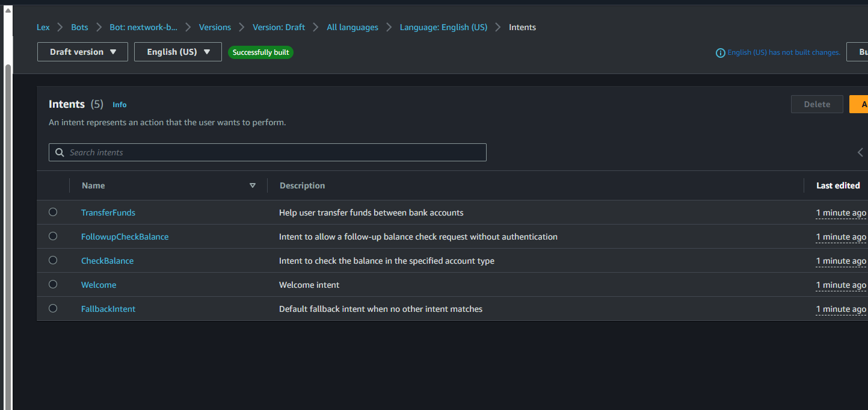The image size is (868, 410).
Task: Navigate to Versions breadcrumb
Action: tap(215, 27)
